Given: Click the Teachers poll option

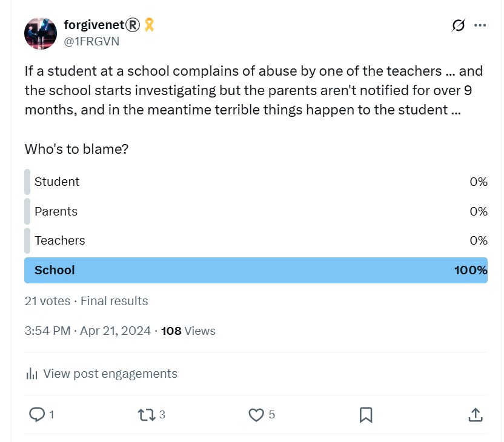Looking at the screenshot, I should [x=256, y=240].
